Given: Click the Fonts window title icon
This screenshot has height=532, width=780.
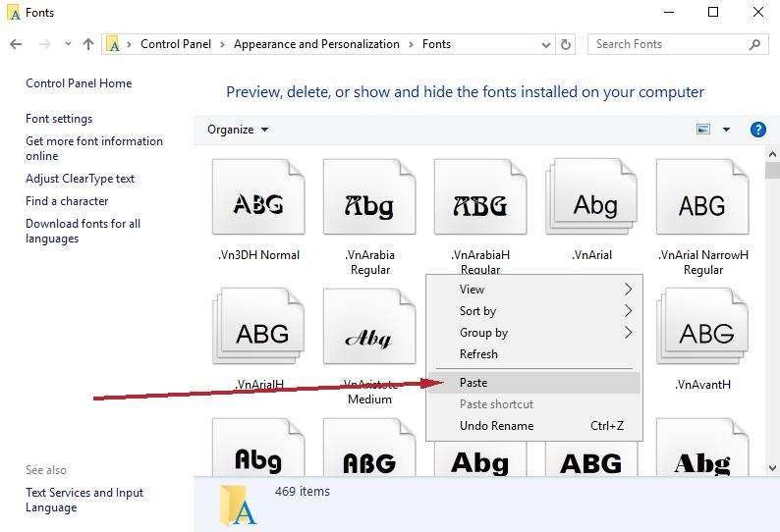Looking at the screenshot, I should 14,13.
